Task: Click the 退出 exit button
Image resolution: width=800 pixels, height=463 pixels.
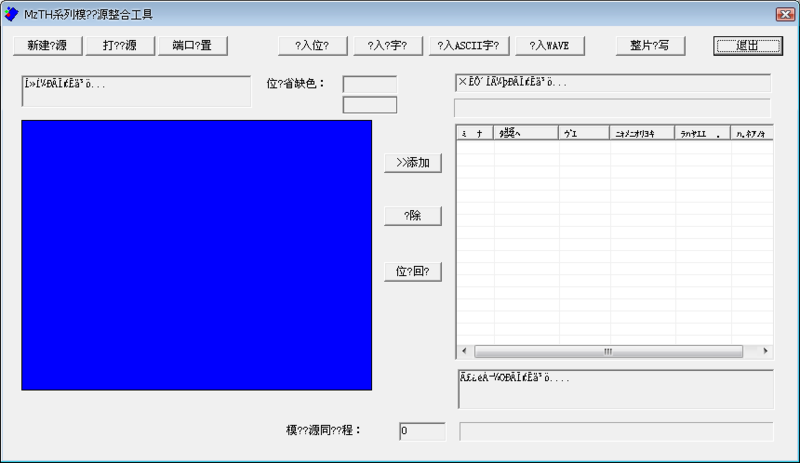Action: [x=748, y=45]
